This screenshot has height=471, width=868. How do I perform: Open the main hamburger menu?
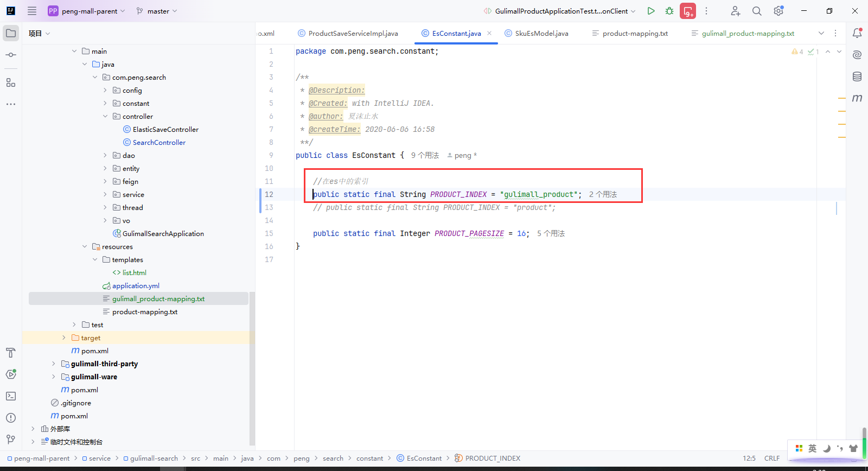click(32, 11)
